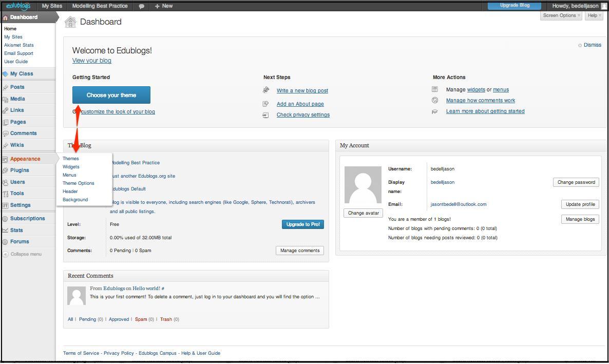The image size is (609, 364).
Task: Collapse the sidebar with Collapse menu
Action: [23, 255]
